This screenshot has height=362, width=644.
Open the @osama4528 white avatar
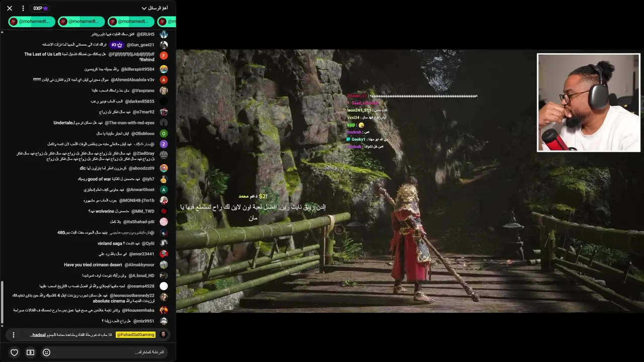coord(164,286)
